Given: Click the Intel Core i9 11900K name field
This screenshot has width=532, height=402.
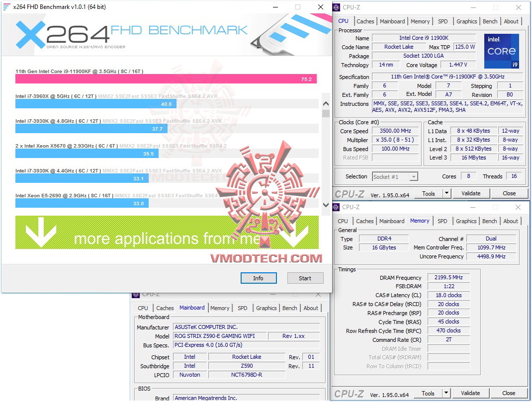Looking at the screenshot, I should 424,38.
